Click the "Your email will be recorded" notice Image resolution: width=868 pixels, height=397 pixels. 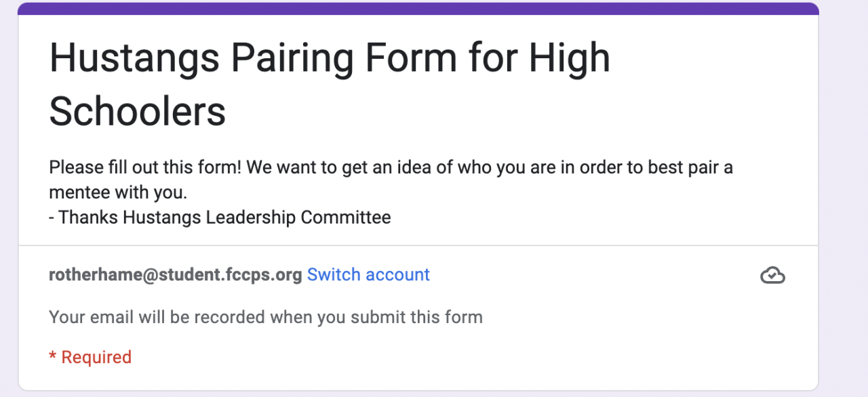(x=265, y=316)
